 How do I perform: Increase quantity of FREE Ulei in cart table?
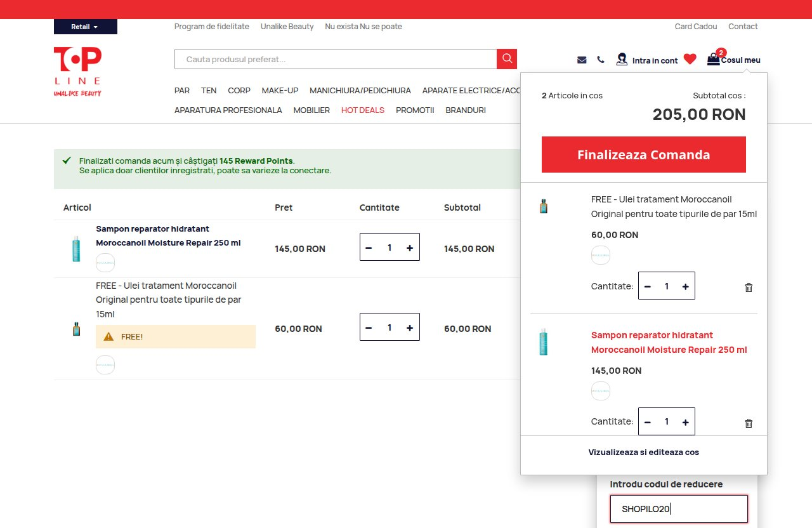[x=410, y=328]
